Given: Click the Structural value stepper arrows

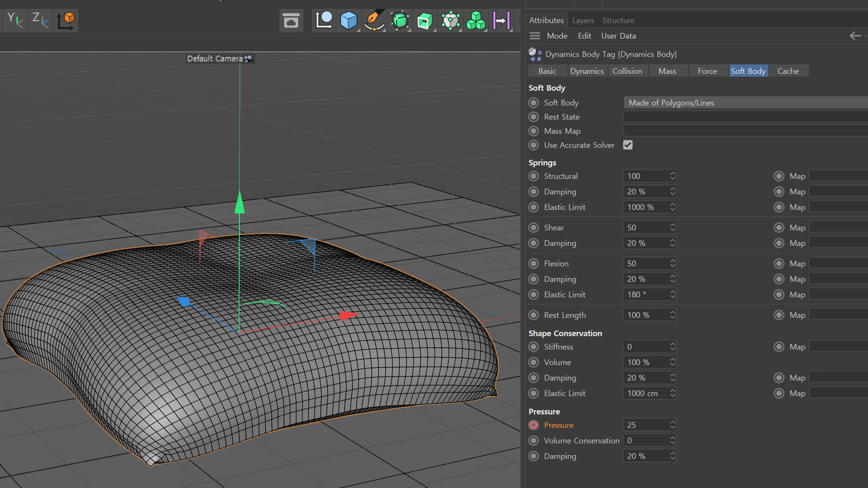Looking at the screenshot, I should 673,176.
